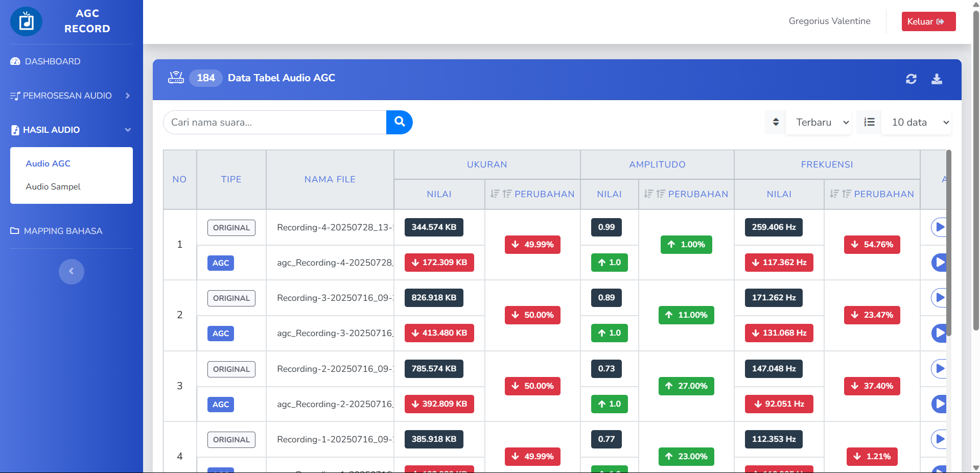
Task: Select Audio AGC submenu item
Action: [48, 163]
